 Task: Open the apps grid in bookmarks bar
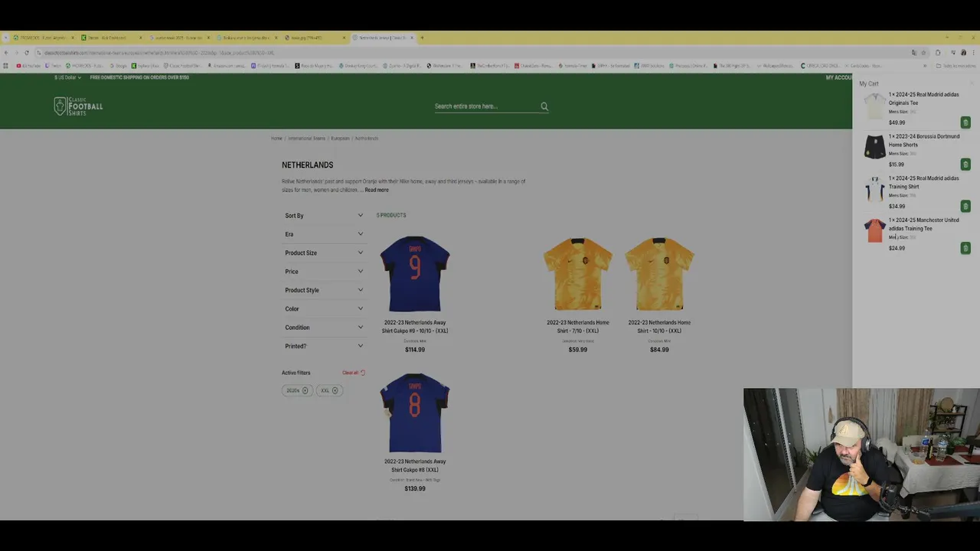point(6,66)
